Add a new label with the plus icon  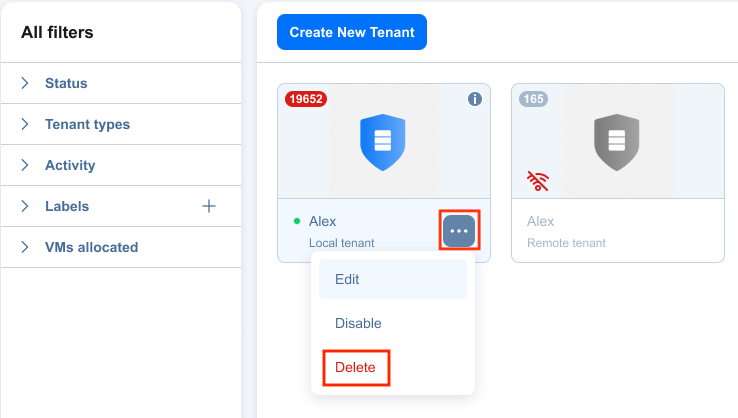pos(209,206)
